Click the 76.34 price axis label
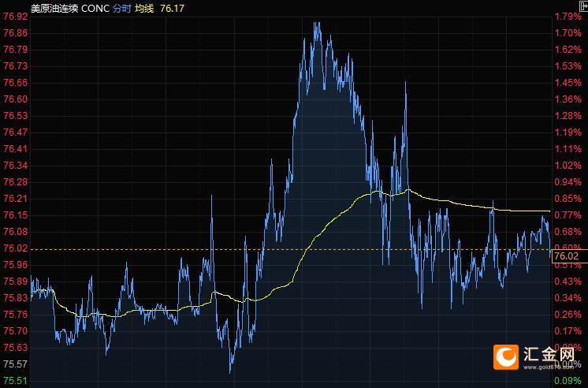This screenshot has height=388, width=588. point(16,166)
